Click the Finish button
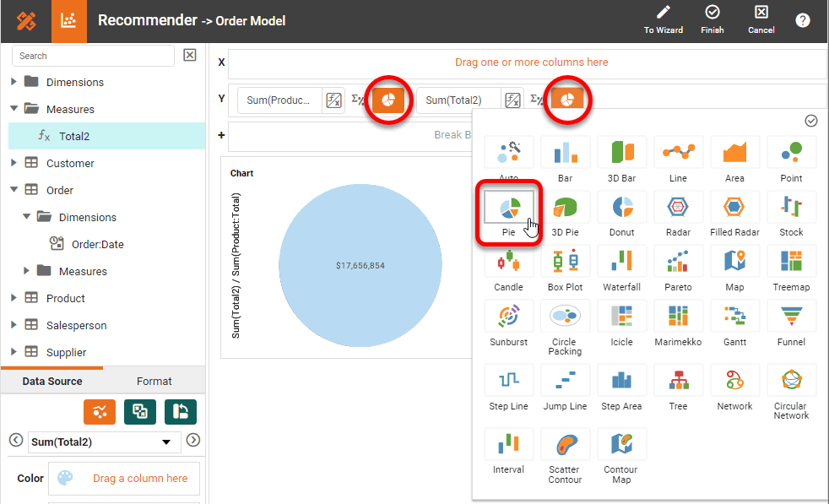This screenshot has width=829, height=504. click(712, 19)
